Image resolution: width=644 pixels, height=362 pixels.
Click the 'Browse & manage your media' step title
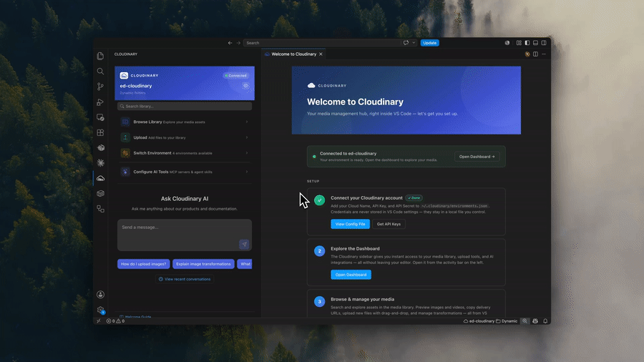tap(362, 299)
